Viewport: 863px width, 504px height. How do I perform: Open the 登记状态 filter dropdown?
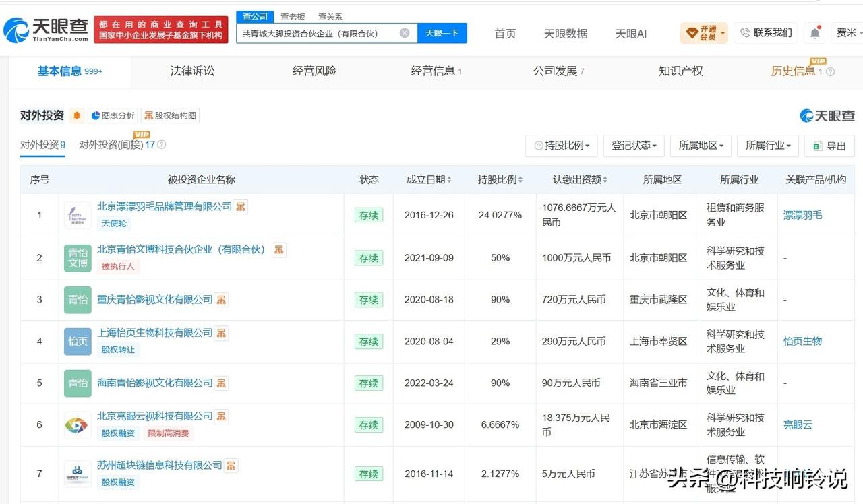pyautogui.click(x=634, y=146)
